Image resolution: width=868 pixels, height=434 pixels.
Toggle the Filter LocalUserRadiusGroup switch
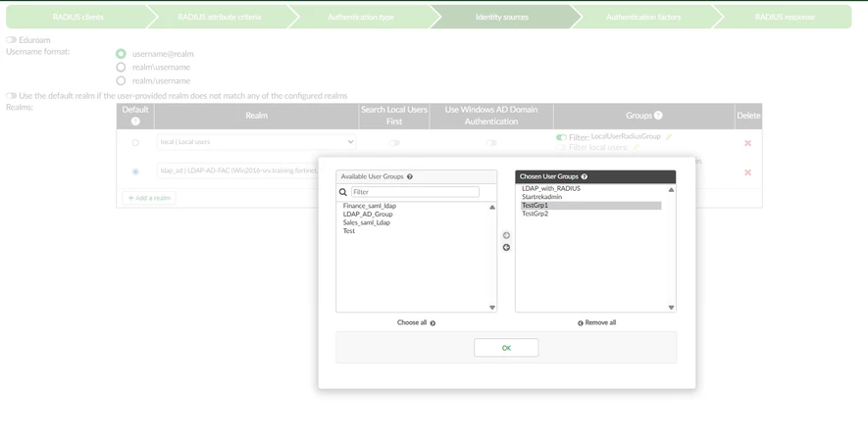click(x=561, y=137)
